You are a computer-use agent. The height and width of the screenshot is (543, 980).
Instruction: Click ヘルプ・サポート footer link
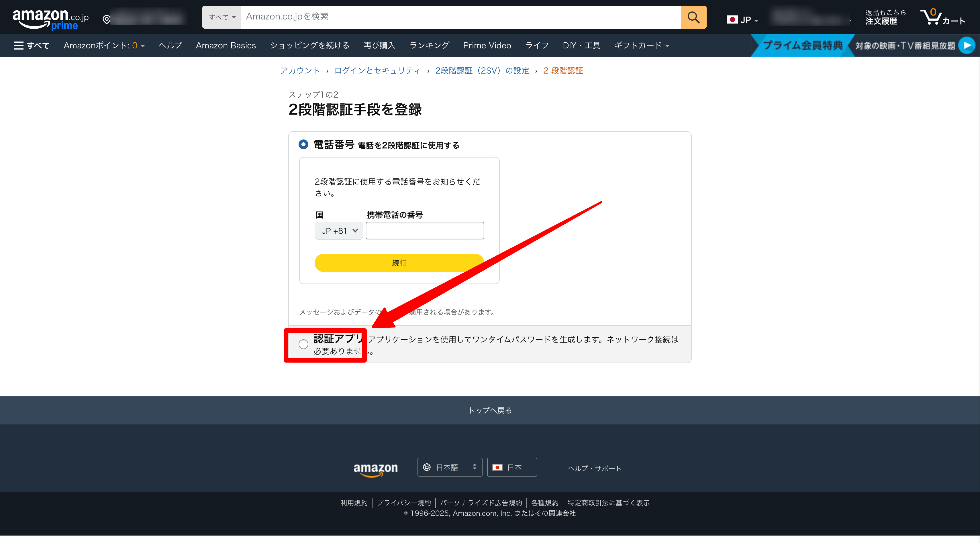594,469
